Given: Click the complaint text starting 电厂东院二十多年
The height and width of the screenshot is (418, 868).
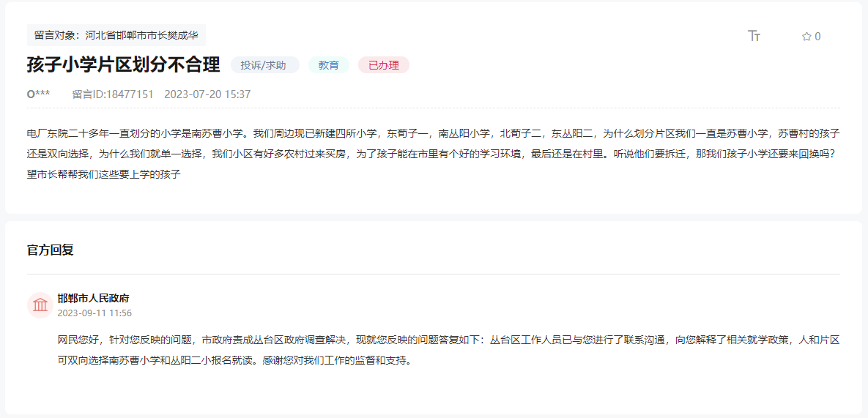Looking at the screenshot, I should point(434,154).
